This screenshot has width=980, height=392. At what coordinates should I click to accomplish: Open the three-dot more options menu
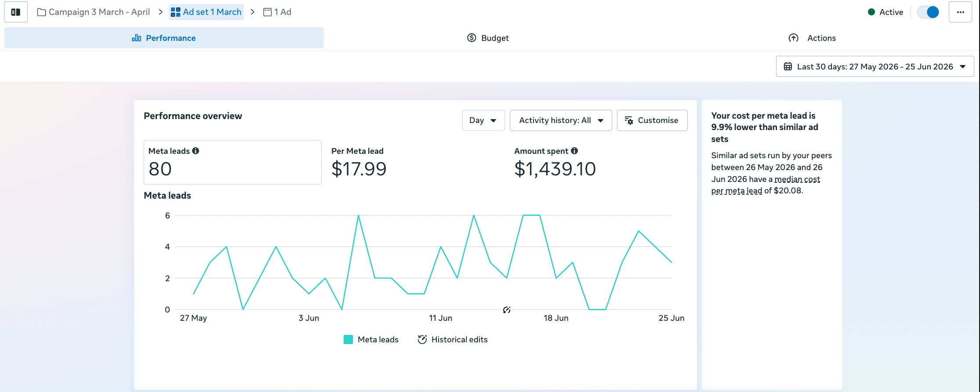[960, 12]
